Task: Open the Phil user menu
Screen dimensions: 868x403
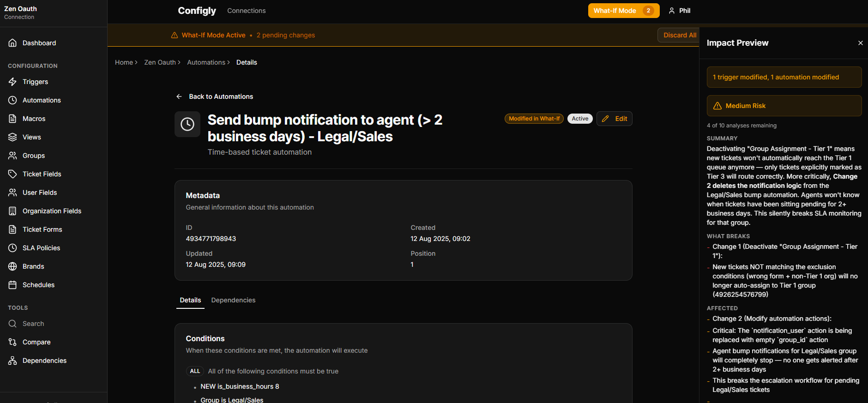Action: [x=680, y=11]
